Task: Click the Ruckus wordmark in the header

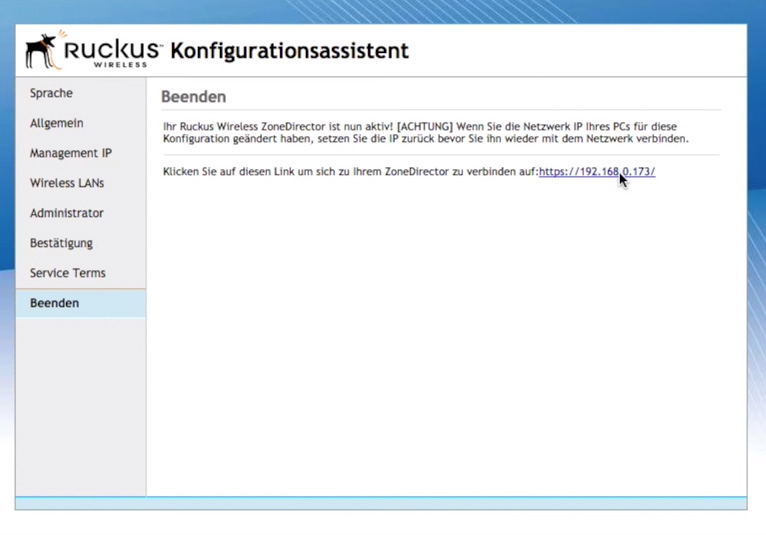Action: pos(110,47)
